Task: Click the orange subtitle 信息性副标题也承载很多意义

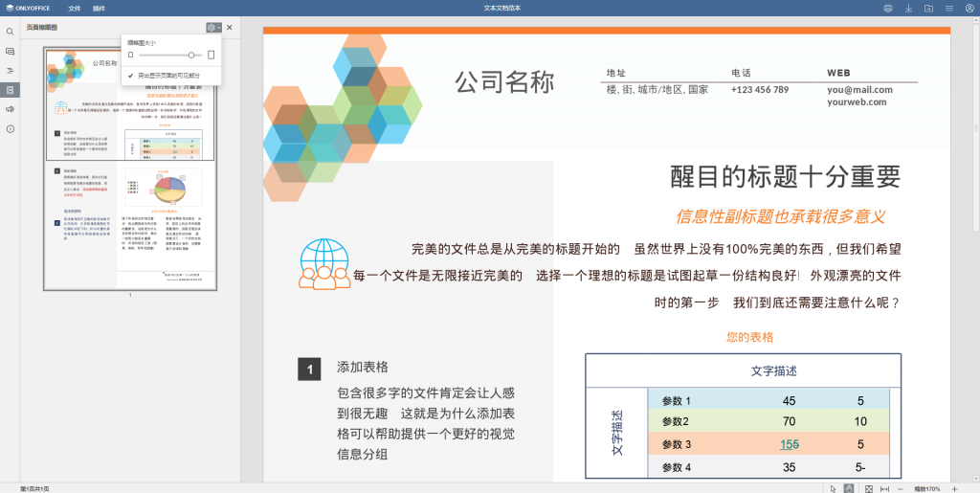Action: click(780, 216)
